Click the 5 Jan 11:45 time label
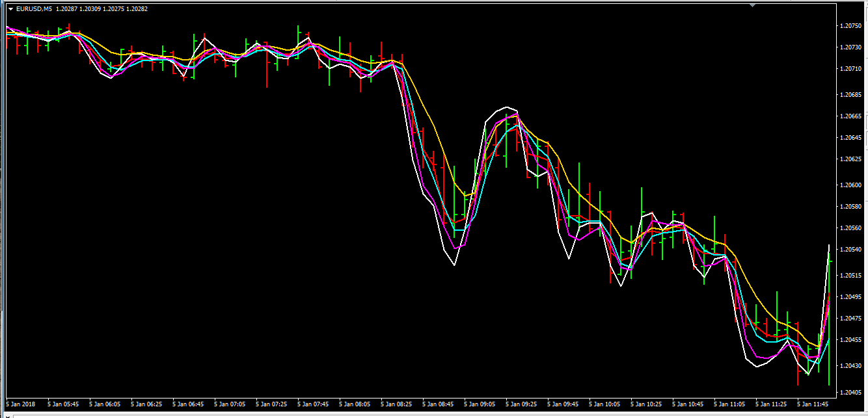868x418 pixels. coord(813,404)
